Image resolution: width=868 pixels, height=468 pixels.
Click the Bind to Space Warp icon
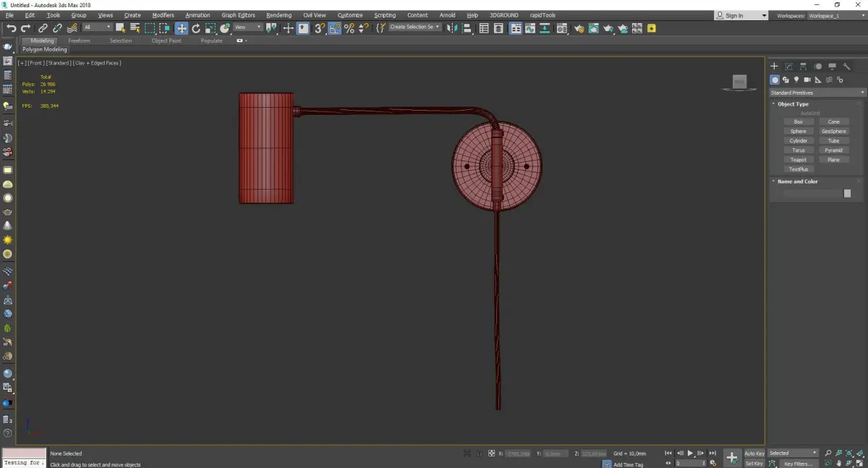pyautogui.click(x=72, y=28)
